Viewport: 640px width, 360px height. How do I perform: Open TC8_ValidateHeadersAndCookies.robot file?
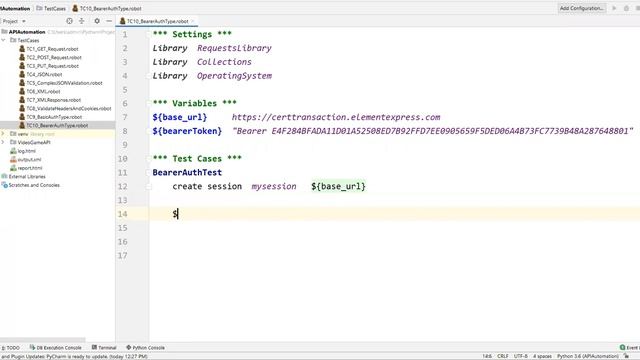[x=69, y=109]
